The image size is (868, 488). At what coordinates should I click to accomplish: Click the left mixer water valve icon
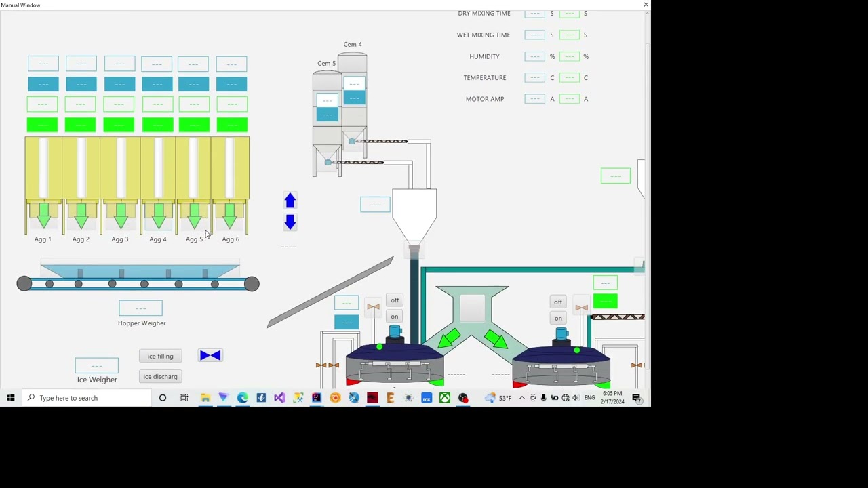coord(373,307)
